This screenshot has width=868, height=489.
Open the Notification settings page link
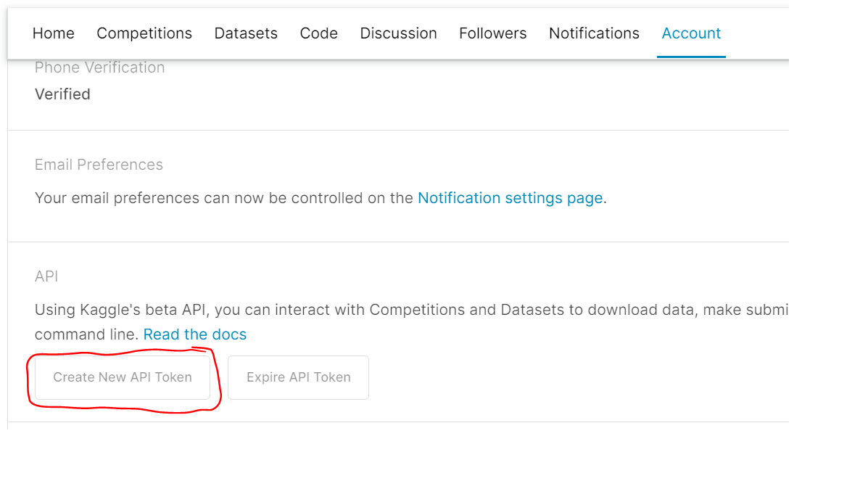pos(510,197)
